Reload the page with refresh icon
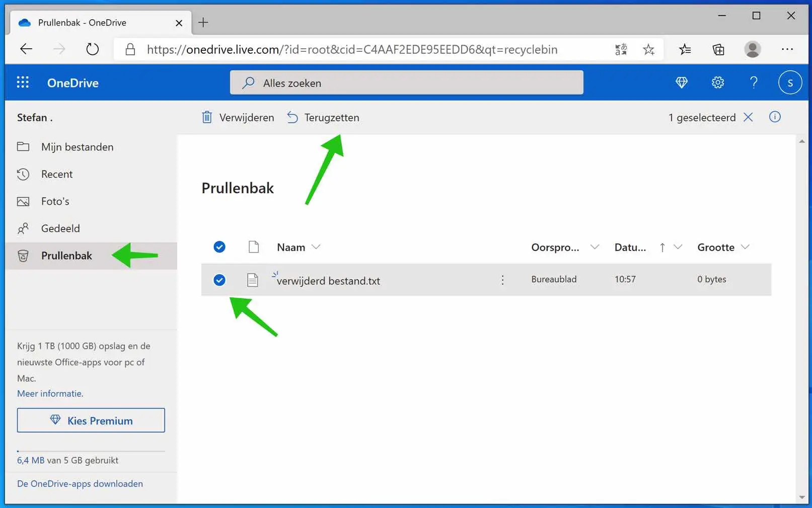Screen dimensions: 812x508 tap(92, 49)
